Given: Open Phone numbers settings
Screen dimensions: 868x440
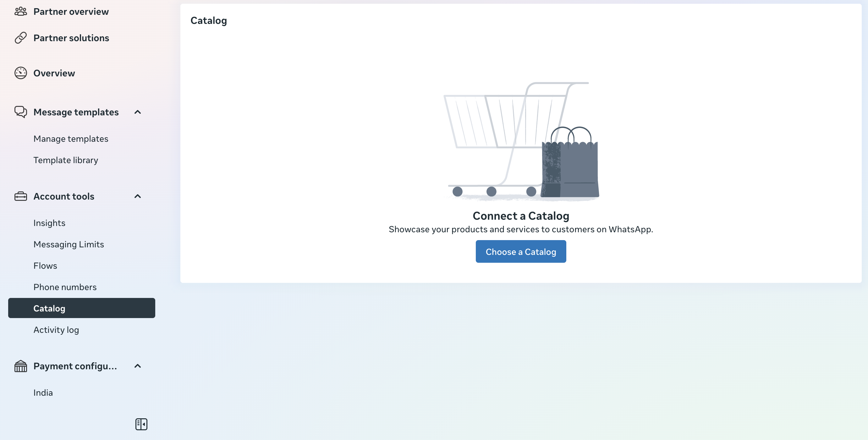Looking at the screenshot, I should click(65, 287).
